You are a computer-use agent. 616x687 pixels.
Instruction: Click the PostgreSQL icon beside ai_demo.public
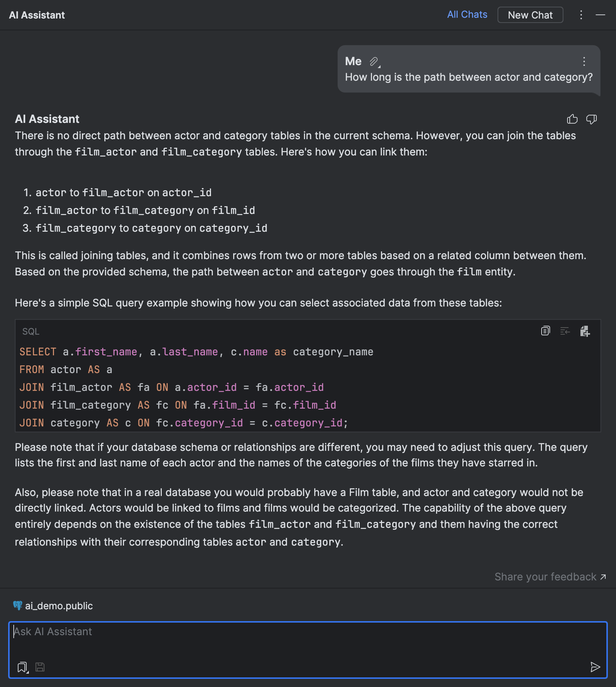(17, 606)
